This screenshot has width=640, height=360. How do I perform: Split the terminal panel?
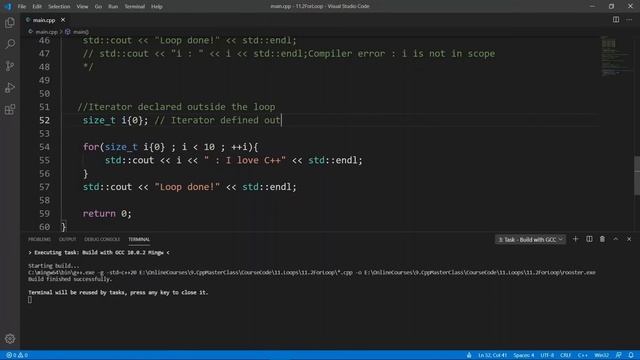coord(589,239)
